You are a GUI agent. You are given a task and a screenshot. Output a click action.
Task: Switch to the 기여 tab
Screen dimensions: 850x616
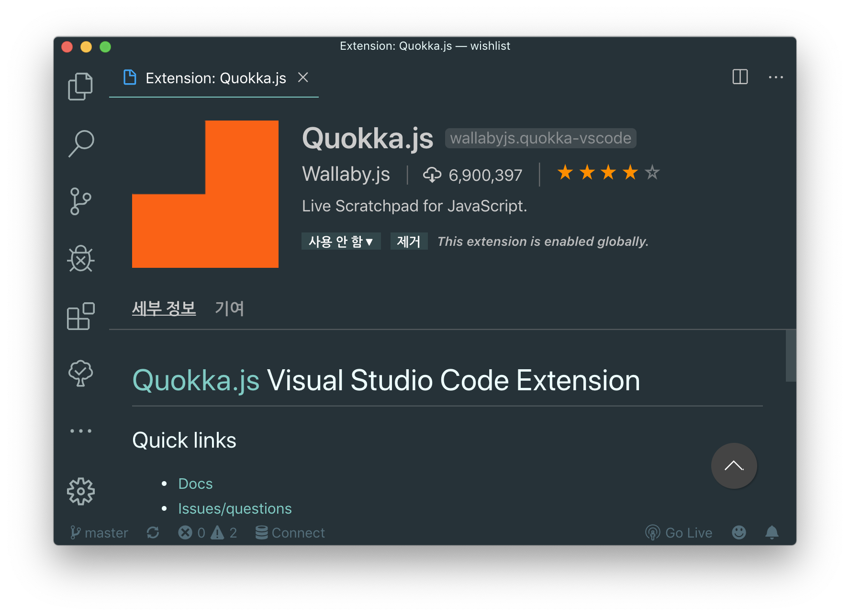coord(229,308)
